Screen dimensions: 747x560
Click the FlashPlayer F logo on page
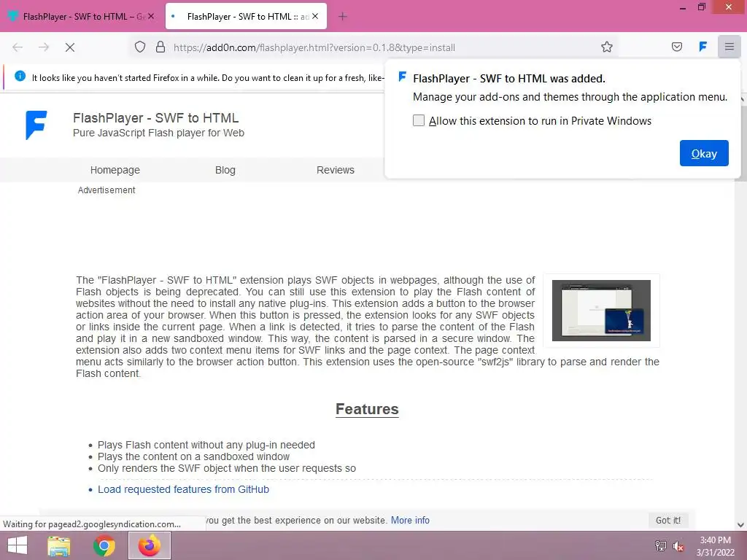pos(36,125)
